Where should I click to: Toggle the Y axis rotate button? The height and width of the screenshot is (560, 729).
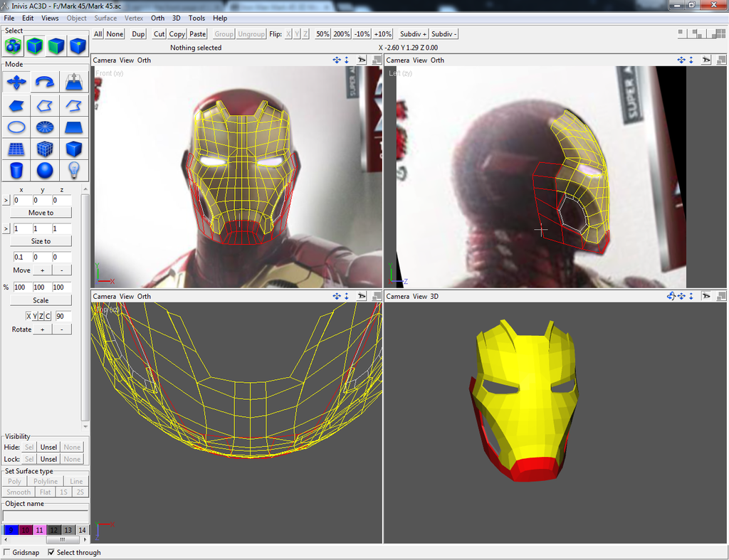[x=35, y=316]
